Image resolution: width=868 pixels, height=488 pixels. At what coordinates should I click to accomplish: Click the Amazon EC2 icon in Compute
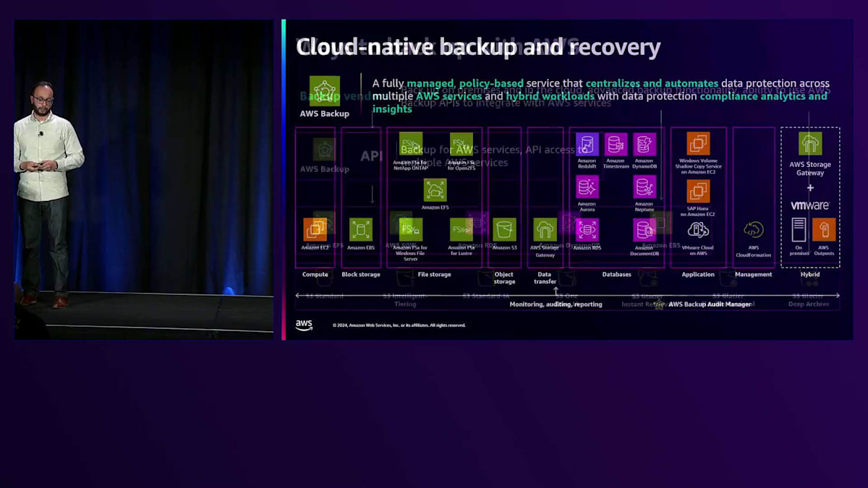(x=315, y=229)
